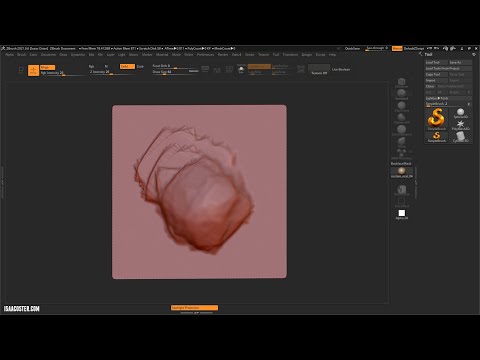Enable Zadd sculpt mode
Image resolution: width=480 pixels, height=360 pixels.
(x=127, y=66)
